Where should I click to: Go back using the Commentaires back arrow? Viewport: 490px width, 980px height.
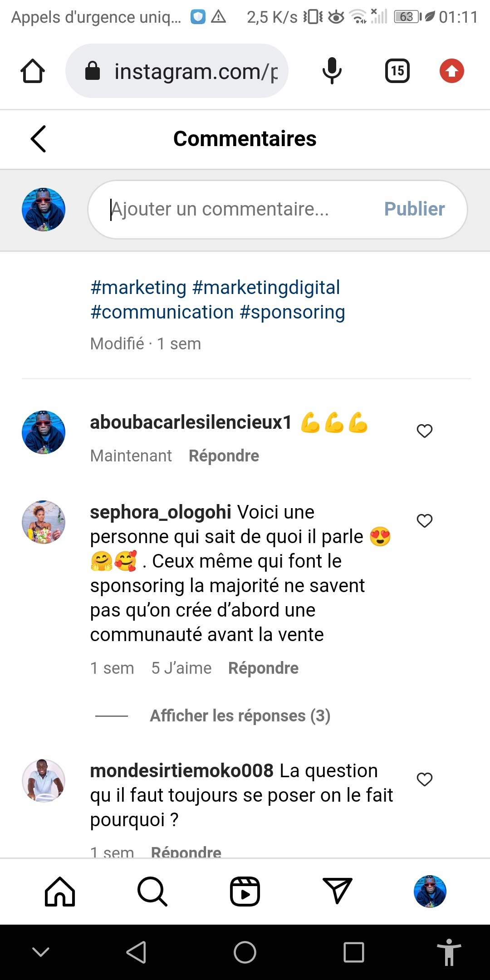pyautogui.click(x=39, y=139)
